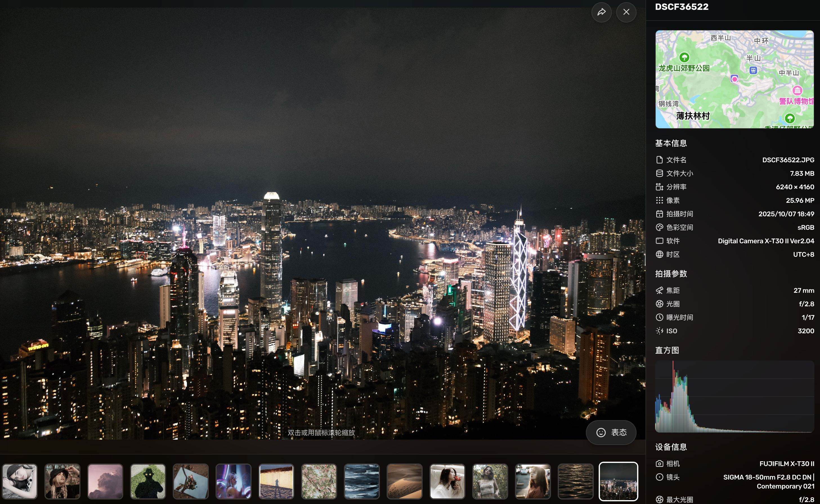Screen dimensions: 820x504
Task: Click the 25.96 MP pixel value
Action: (800, 200)
